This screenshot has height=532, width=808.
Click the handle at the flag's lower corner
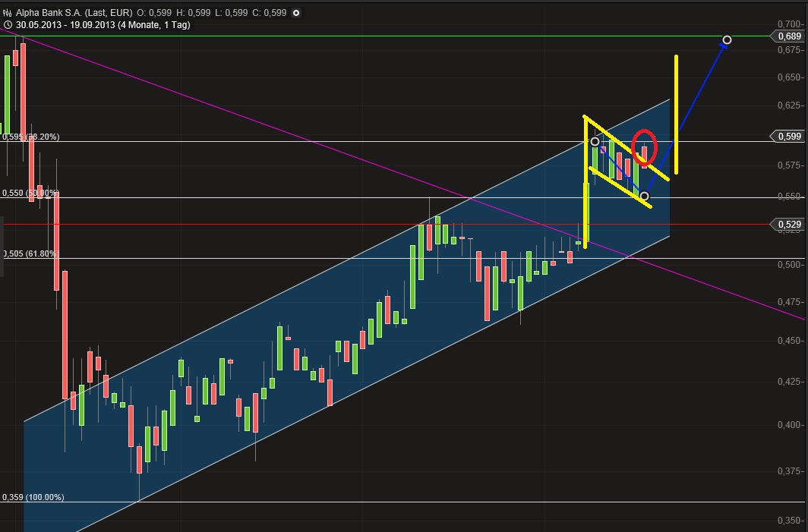pyautogui.click(x=644, y=197)
